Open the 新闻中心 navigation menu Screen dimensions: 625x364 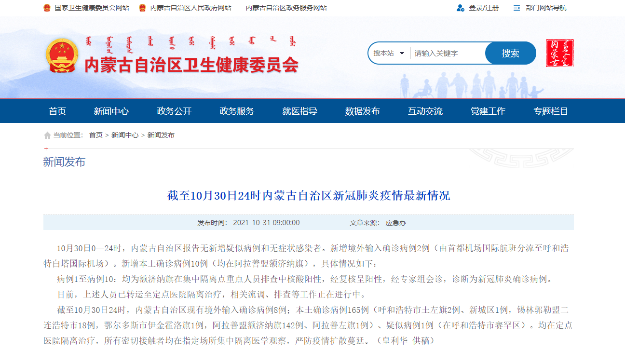coord(111,111)
